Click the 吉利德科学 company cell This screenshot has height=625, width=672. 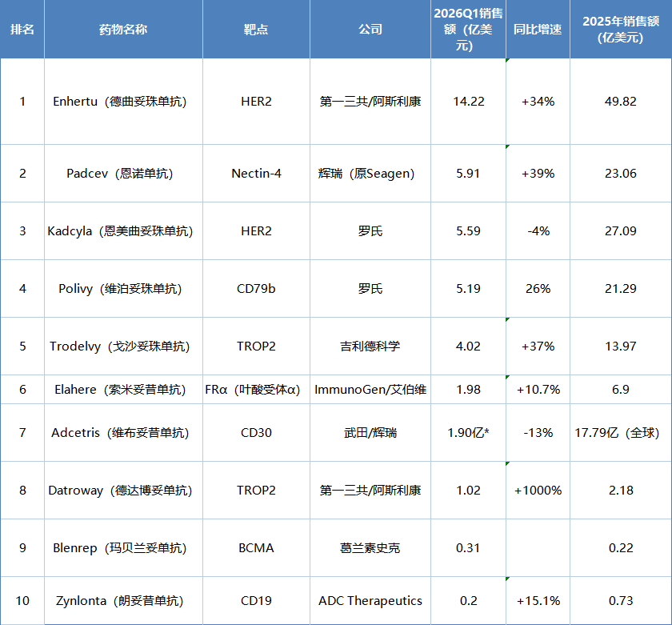370,347
